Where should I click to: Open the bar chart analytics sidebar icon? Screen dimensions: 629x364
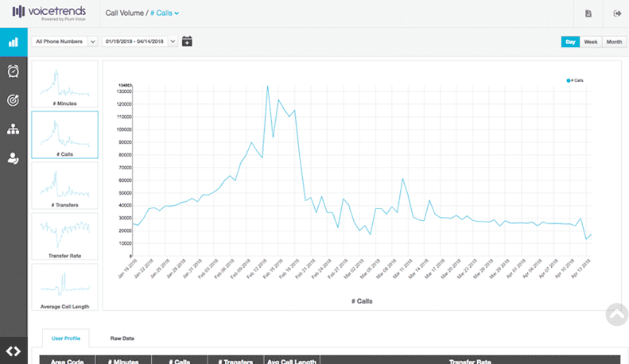tap(14, 42)
